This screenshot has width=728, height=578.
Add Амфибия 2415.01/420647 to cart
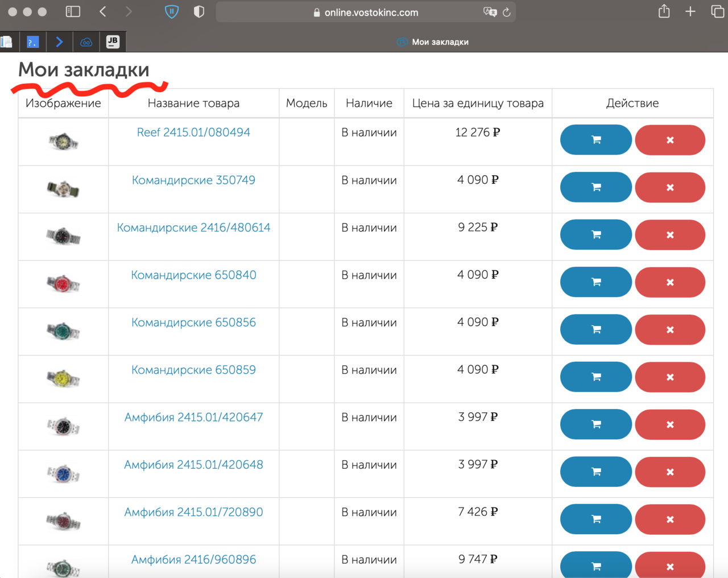pos(595,424)
